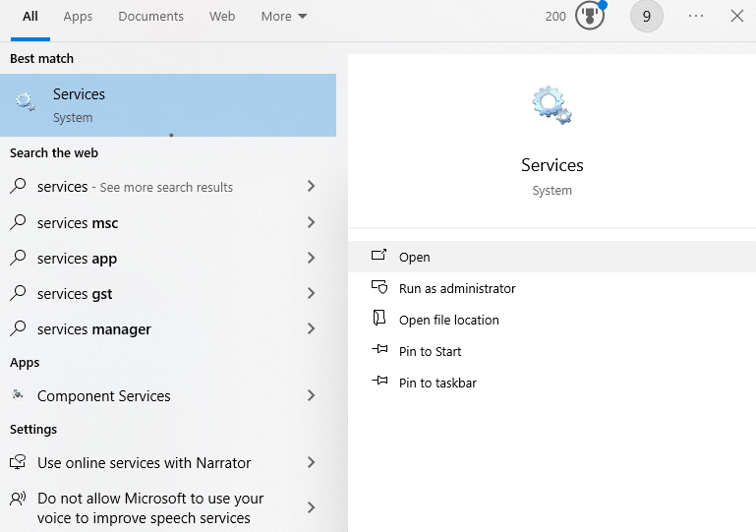This screenshot has height=532, width=756.
Task: Switch to the Apps tab
Action: (x=78, y=17)
